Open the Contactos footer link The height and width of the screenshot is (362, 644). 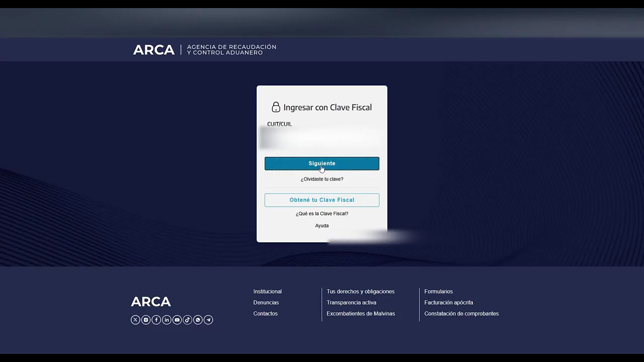[x=266, y=314]
